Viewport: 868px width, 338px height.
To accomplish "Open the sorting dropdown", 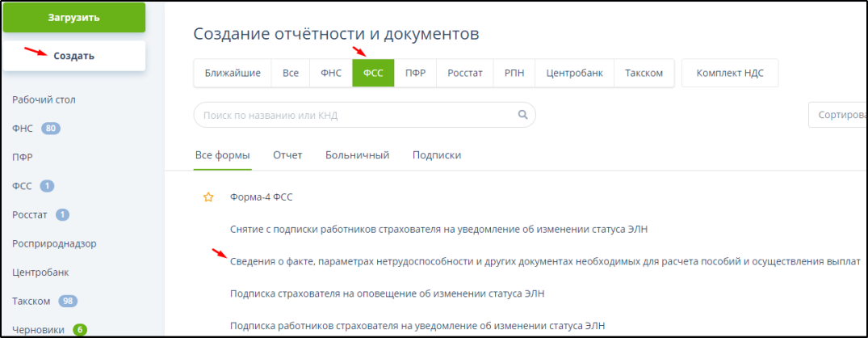I will click(837, 115).
